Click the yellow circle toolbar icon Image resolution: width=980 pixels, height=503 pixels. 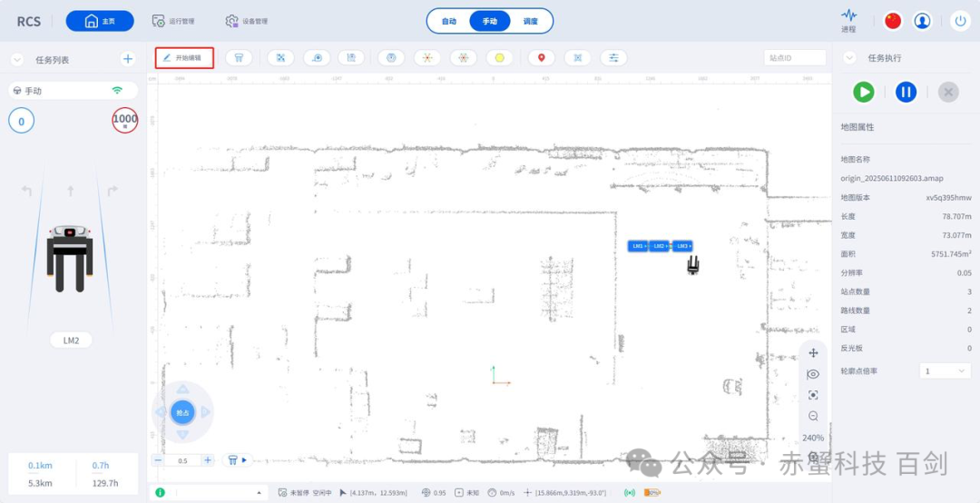pyautogui.click(x=499, y=58)
